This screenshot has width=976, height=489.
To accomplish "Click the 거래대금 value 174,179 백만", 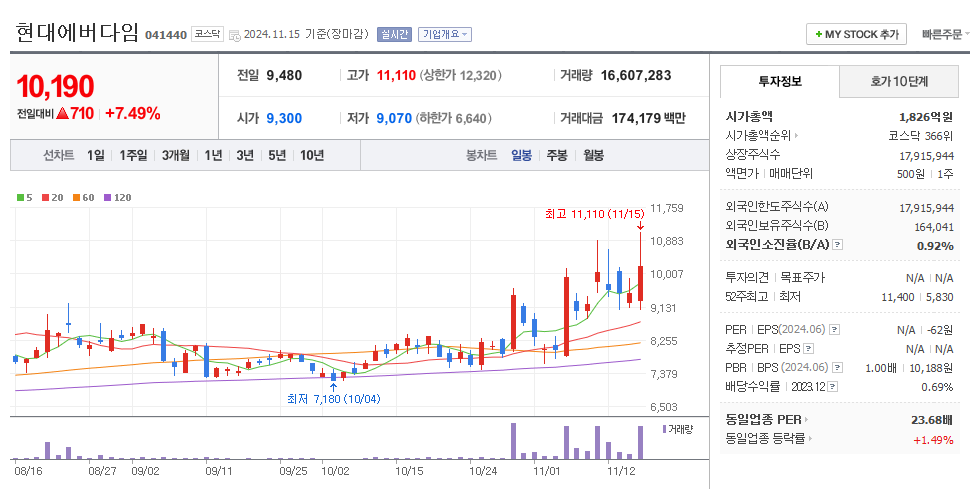I will coord(648,118).
